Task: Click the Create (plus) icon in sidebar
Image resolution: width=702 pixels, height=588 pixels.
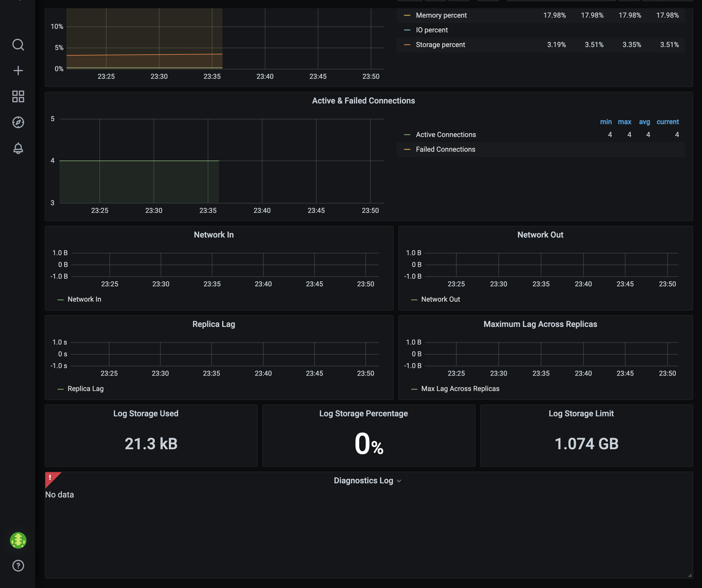Action: click(x=18, y=70)
